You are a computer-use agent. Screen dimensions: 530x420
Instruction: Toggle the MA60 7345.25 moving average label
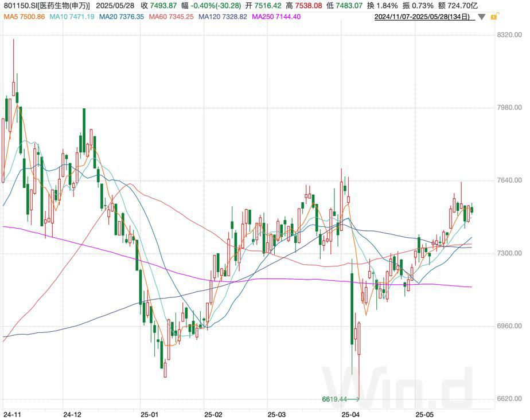[171, 17]
